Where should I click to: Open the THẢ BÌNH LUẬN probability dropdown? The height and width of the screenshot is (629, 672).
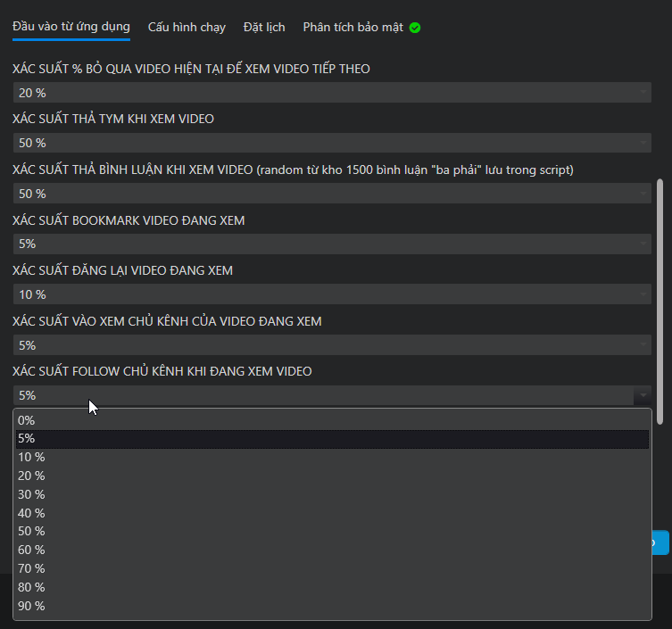click(332, 194)
